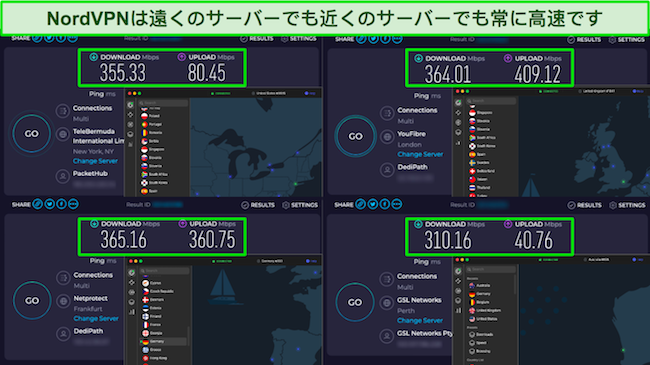The width and height of the screenshot is (650, 365).
Task: Click search field in New York NordVPN window
Action: (163, 103)
